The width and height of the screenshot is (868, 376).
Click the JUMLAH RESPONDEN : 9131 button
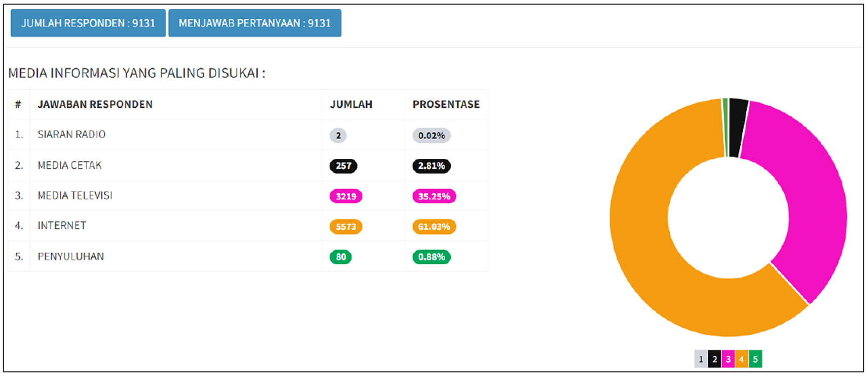pos(88,23)
